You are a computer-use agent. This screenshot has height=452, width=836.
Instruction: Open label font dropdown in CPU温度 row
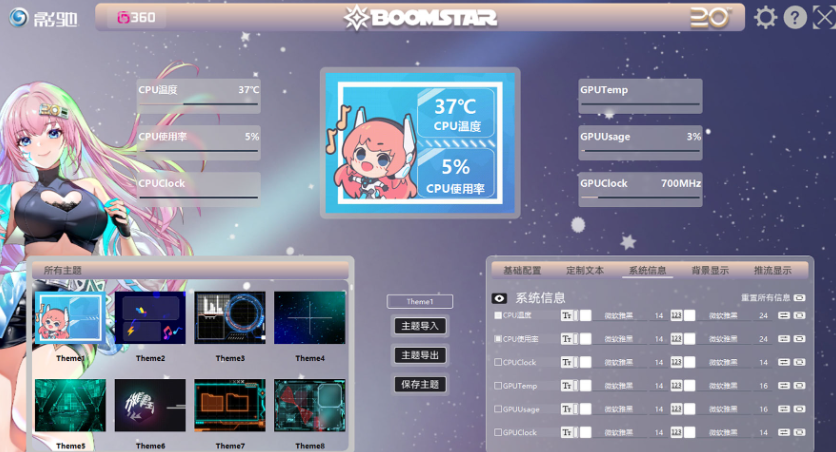pos(618,316)
